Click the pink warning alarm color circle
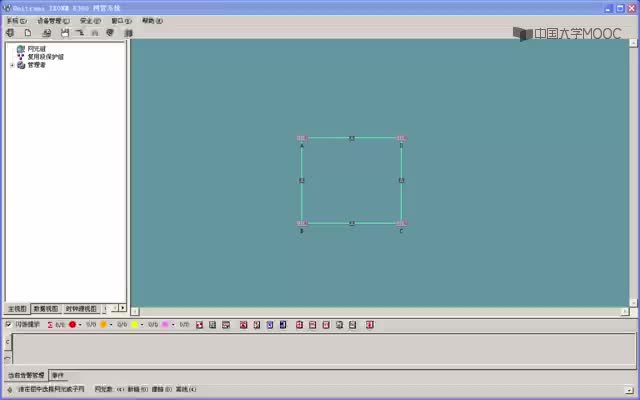 165,325
